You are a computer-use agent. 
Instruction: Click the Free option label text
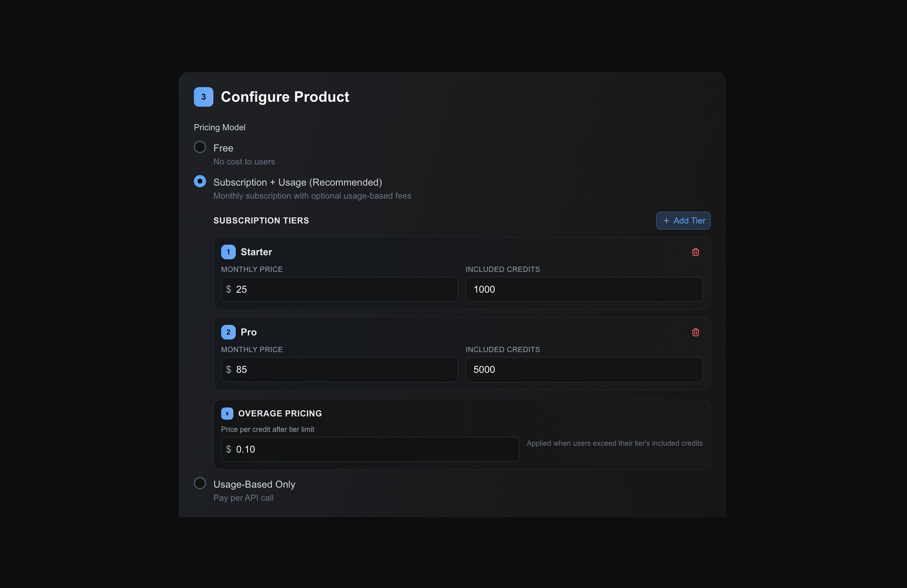[x=223, y=148]
